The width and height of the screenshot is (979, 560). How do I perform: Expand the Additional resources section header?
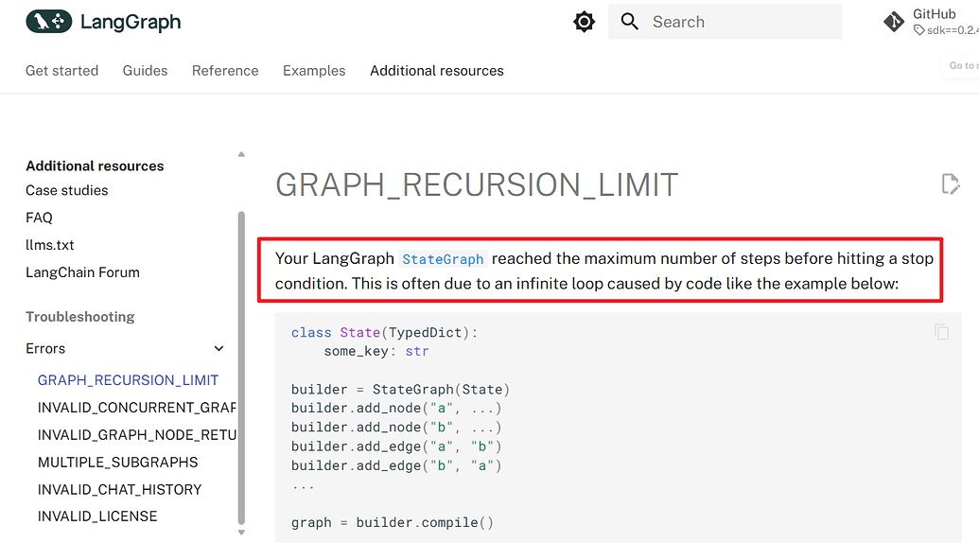[94, 166]
